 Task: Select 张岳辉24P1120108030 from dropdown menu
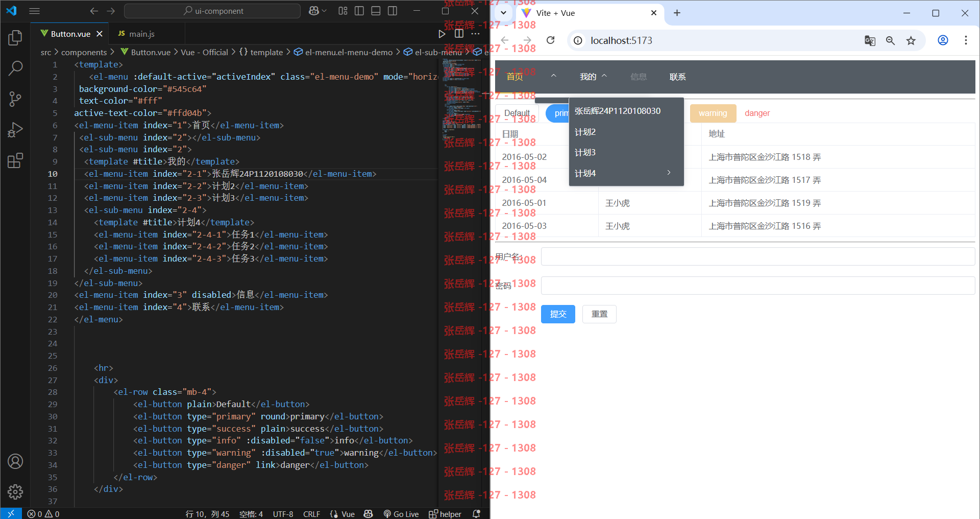626,111
